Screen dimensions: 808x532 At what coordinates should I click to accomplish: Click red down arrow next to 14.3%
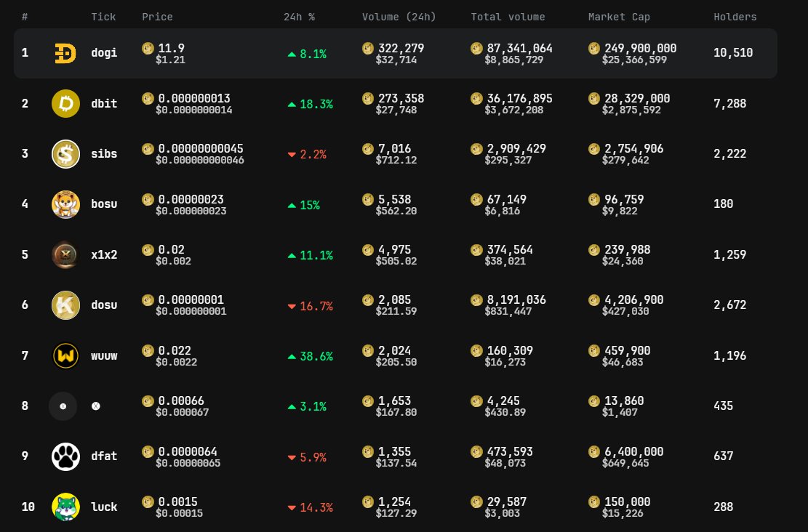[292, 508]
